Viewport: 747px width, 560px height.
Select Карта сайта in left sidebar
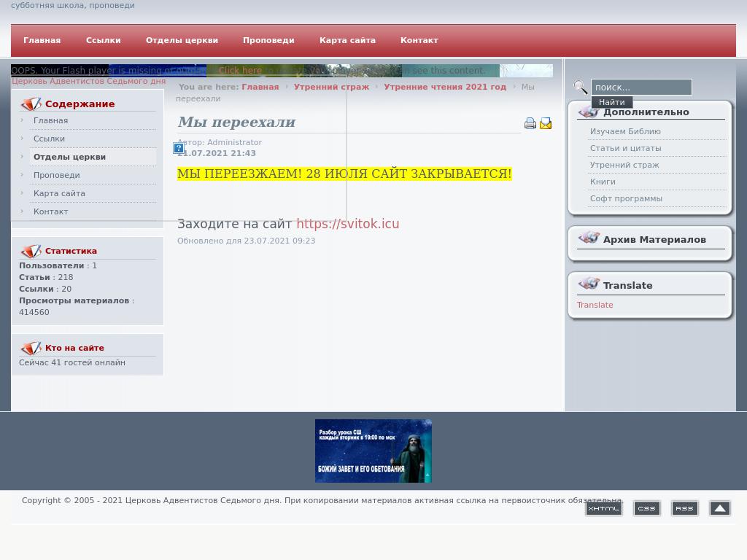59,193
